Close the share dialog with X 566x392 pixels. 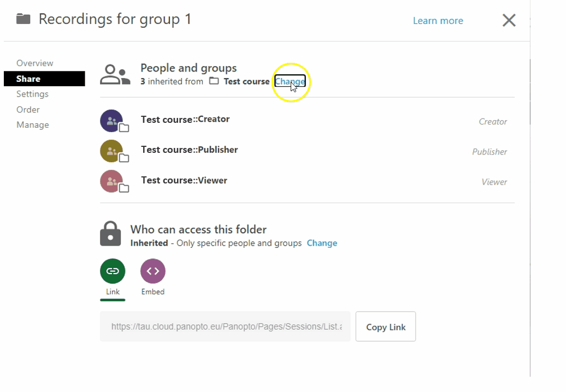[509, 20]
